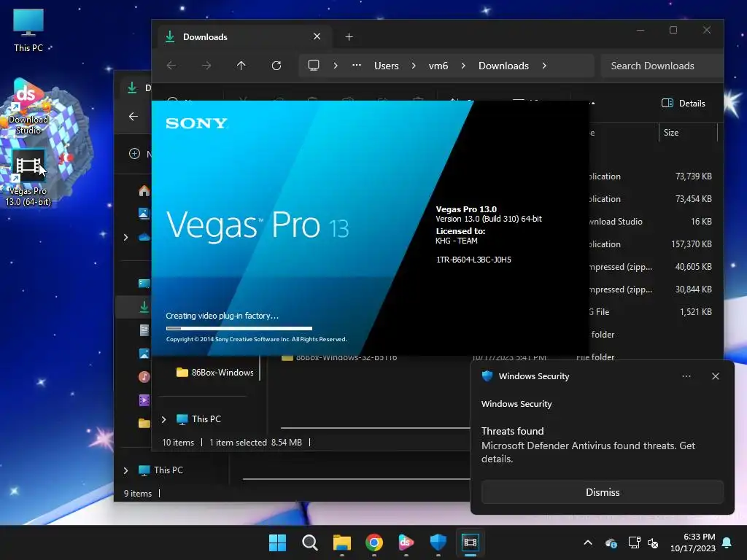Expand the chevron after Downloads breadcrumb

click(544, 66)
